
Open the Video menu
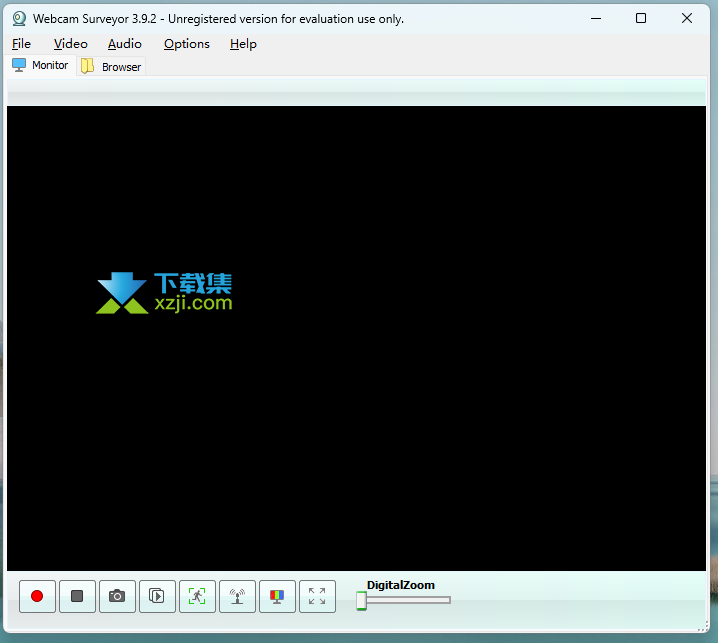tap(71, 44)
